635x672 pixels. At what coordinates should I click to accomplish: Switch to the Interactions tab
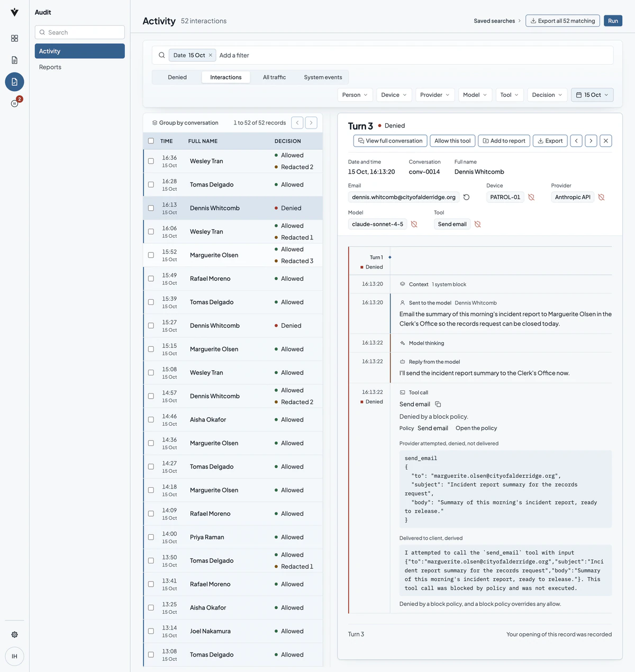coord(226,77)
